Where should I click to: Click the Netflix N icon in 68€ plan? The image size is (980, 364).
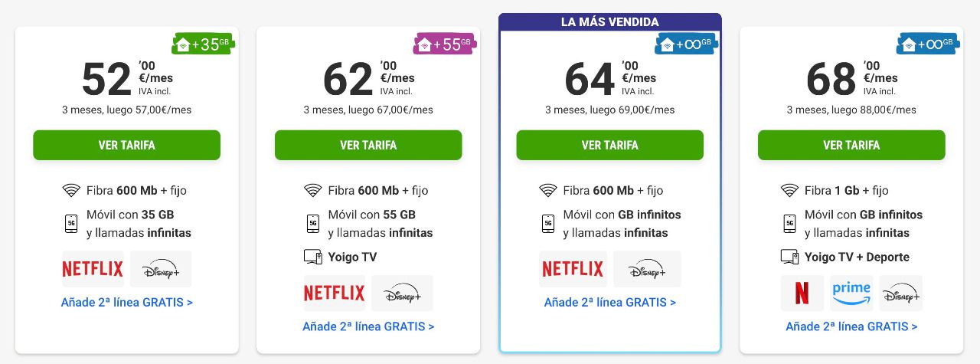[x=802, y=293]
